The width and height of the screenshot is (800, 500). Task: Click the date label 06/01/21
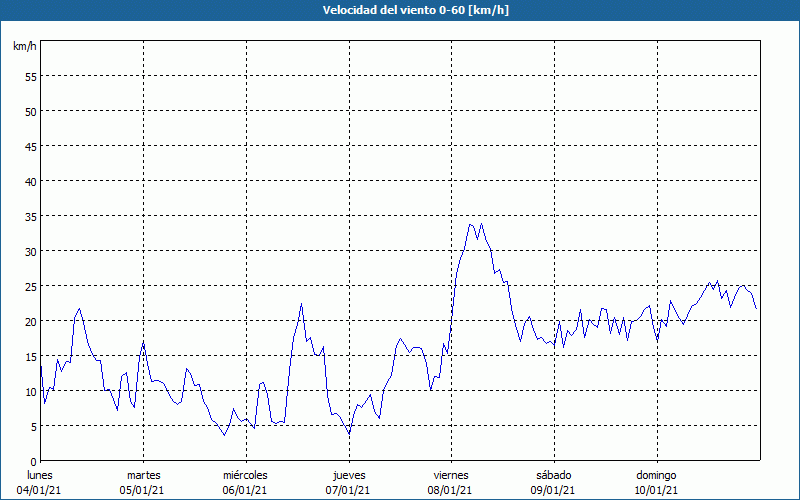[245, 490]
